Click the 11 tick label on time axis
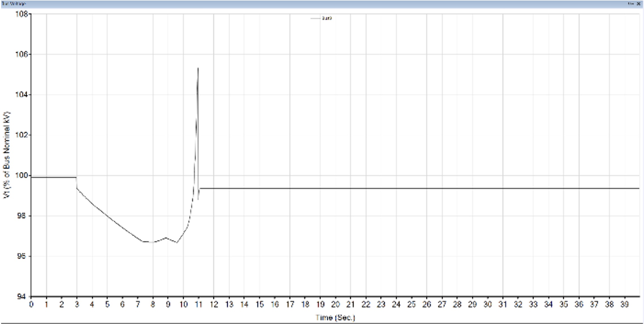This screenshot has width=644, height=324. 199,305
